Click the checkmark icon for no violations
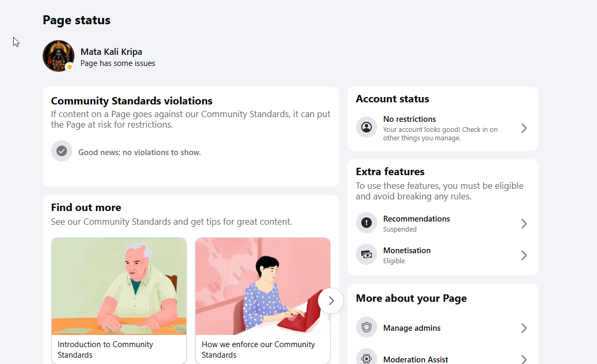Screen dimensions: 597x364 pyautogui.click(x=62, y=151)
